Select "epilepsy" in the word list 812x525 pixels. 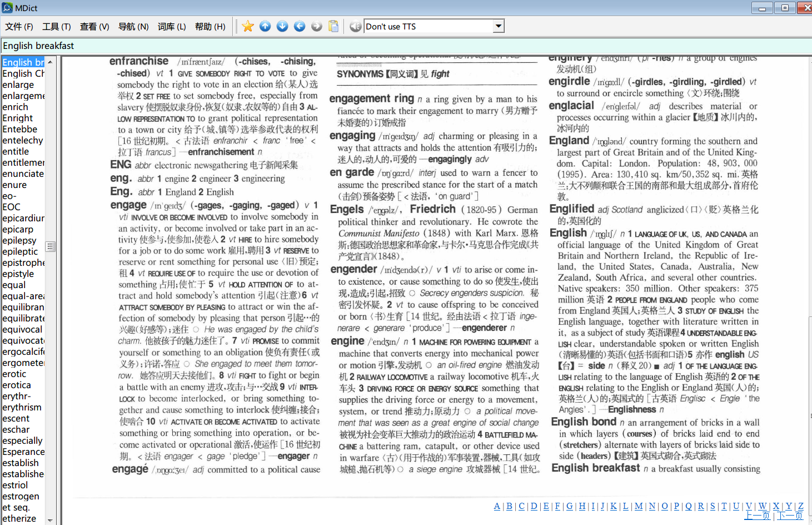[19, 240]
